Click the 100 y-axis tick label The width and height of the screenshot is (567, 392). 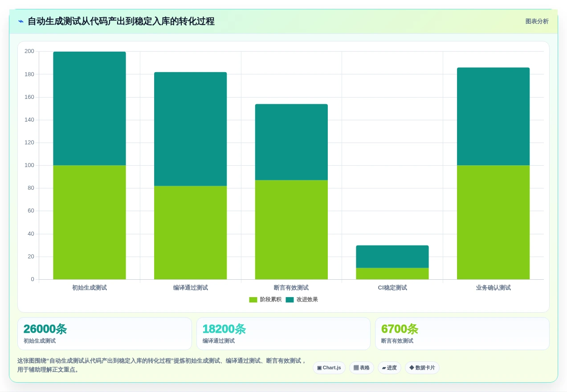(29, 165)
